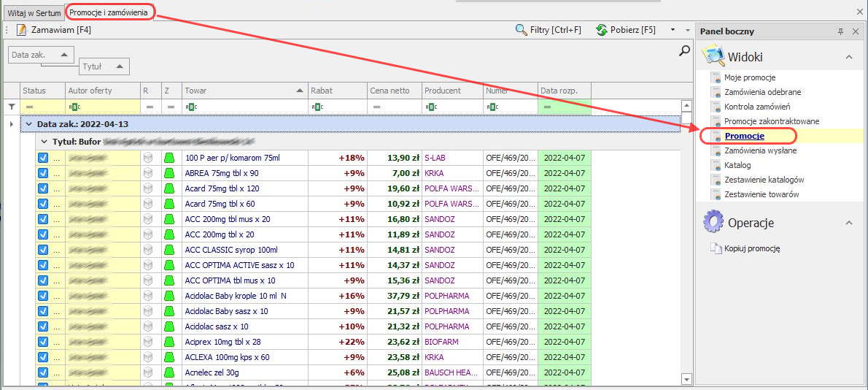Click the Filtry magnifier icon in toolbar
The width and height of the screenshot is (868, 390).
(x=521, y=30)
